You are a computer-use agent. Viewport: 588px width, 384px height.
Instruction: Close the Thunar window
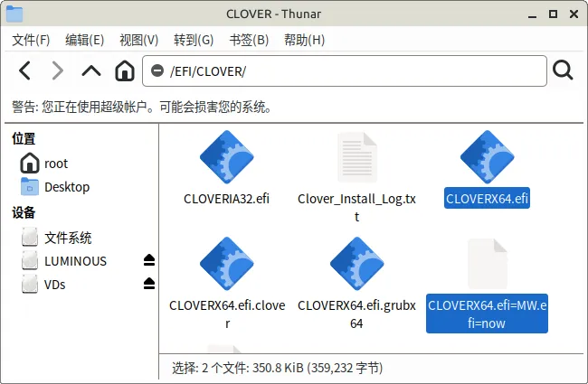pos(574,14)
